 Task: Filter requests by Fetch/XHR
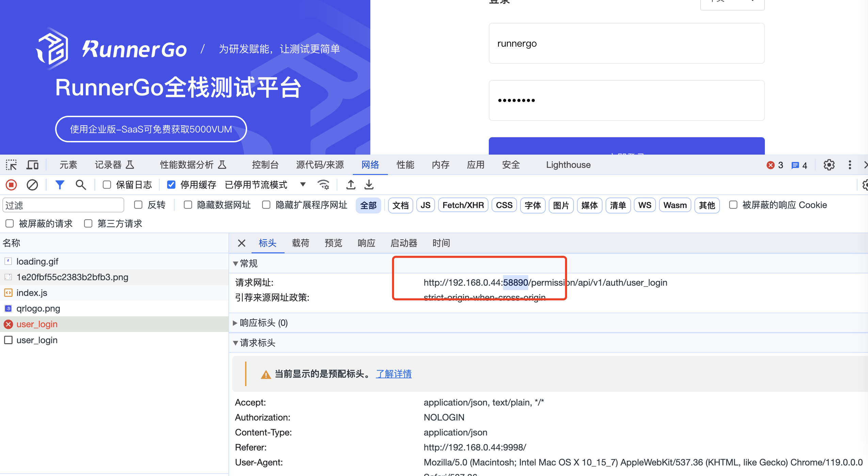pos(463,205)
